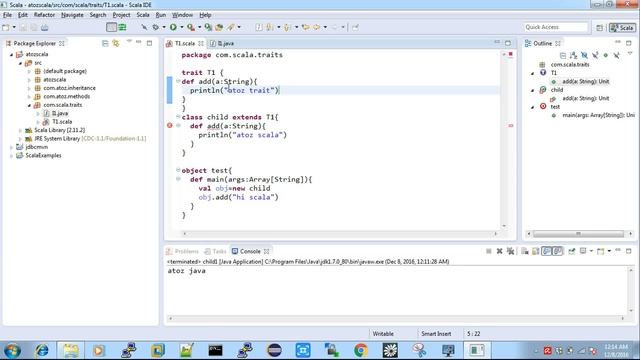The height and width of the screenshot is (360, 640).
Task: Click the Windows Start button
Action: [x=12, y=351]
